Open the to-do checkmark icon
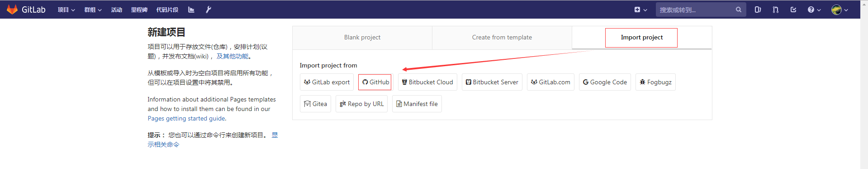The width and height of the screenshot is (868, 169). [x=793, y=10]
